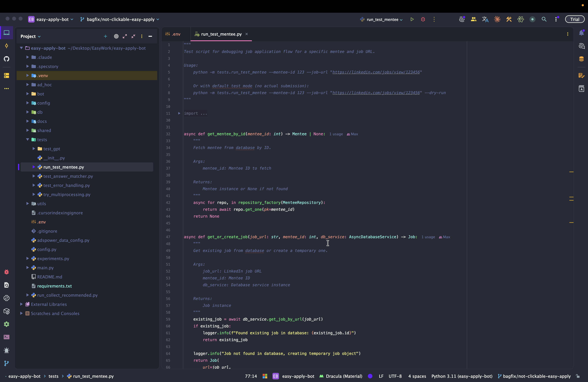Click Search Everywhere magnifier icon
Screen dimensions: 588x382
544,19
